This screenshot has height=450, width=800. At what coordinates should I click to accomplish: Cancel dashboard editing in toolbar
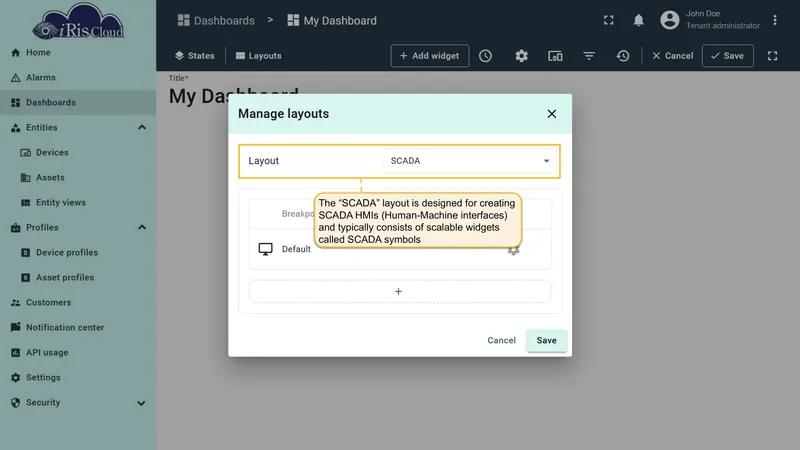point(672,56)
